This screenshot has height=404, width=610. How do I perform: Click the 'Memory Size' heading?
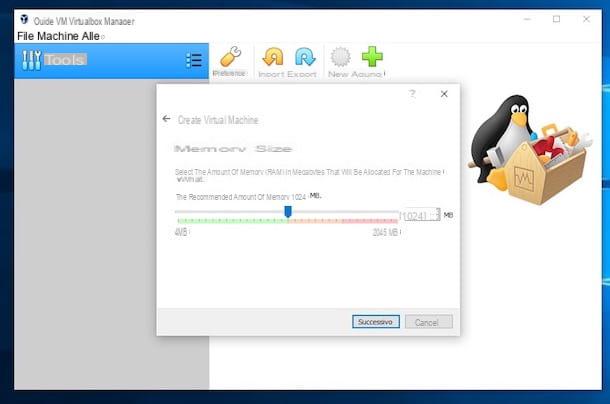point(233,149)
